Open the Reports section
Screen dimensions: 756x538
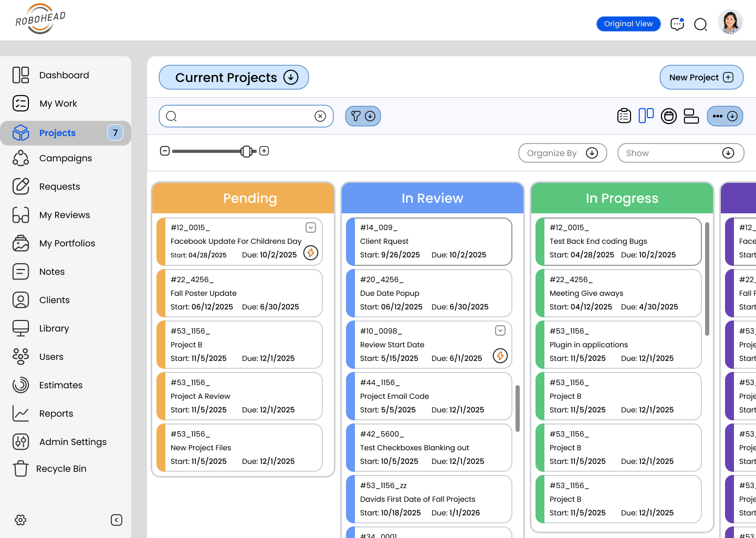coord(43,413)
